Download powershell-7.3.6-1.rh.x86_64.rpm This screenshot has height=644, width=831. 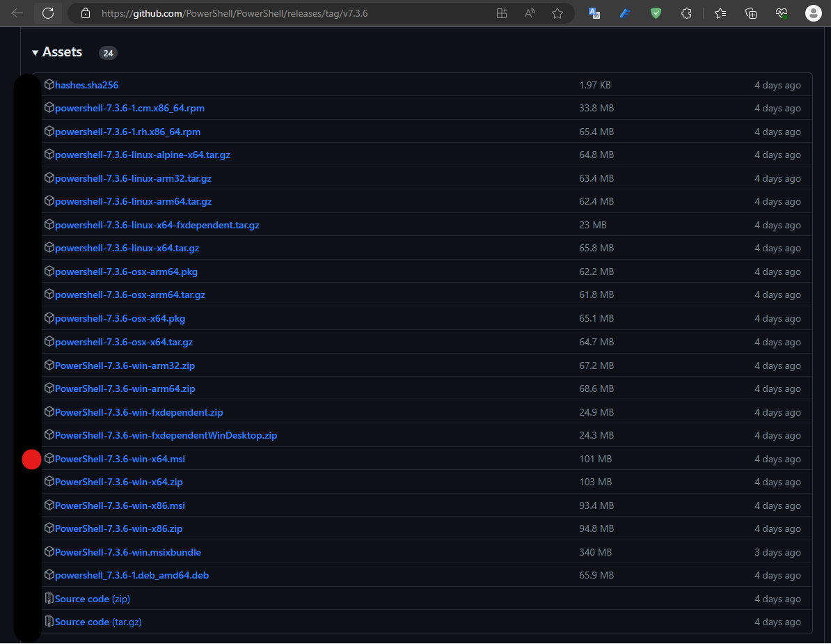(128, 132)
